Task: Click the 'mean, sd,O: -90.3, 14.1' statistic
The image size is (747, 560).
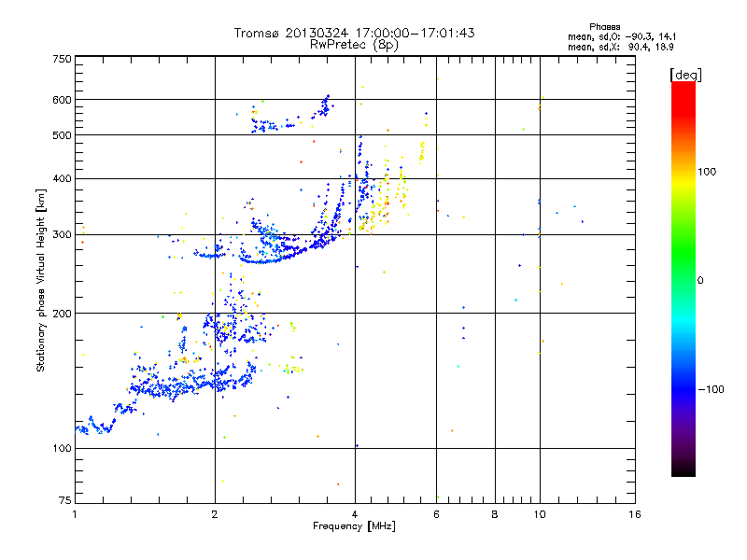Action: pyautogui.click(x=622, y=36)
